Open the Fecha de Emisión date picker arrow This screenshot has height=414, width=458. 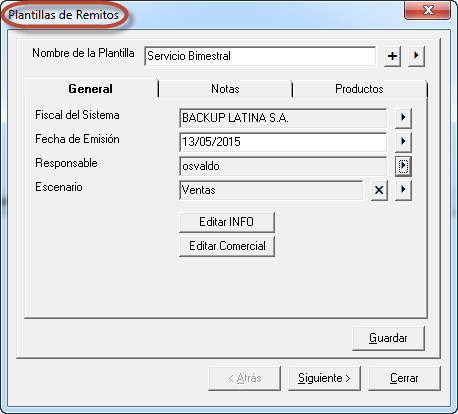pos(403,142)
